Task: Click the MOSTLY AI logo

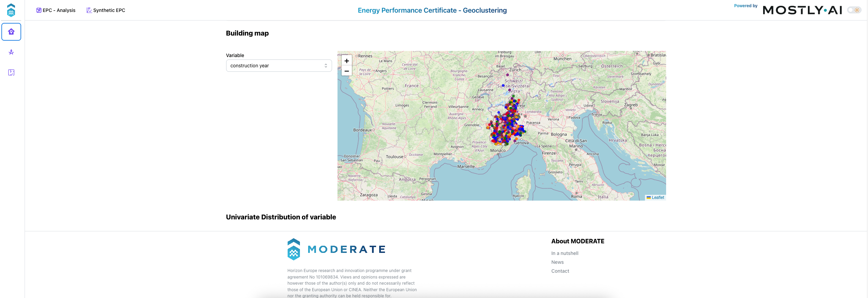Action: click(x=802, y=10)
